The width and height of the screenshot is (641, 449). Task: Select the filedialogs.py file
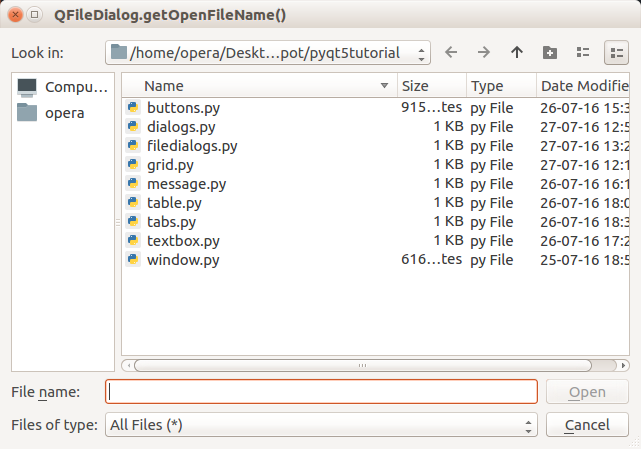point(192,145)
